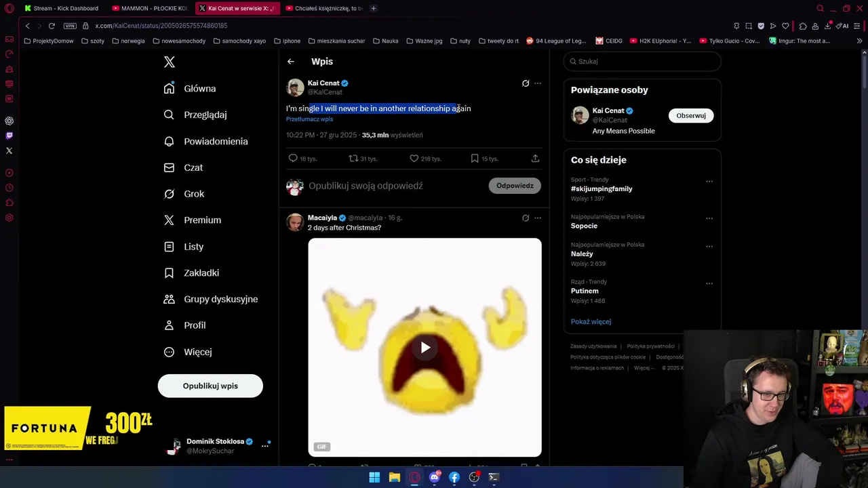Image resolution: width=868 pixels, height=488 pixels.
Task: Open Twitch in Opera sidebar
Action: tap(9, 136)
